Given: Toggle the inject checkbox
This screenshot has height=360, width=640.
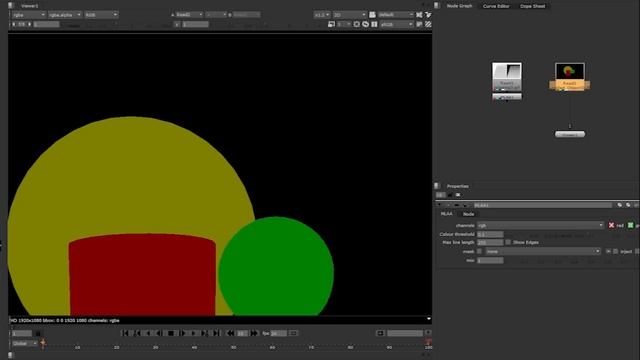Looking at the screenshot, I should (x=616, y=251).
